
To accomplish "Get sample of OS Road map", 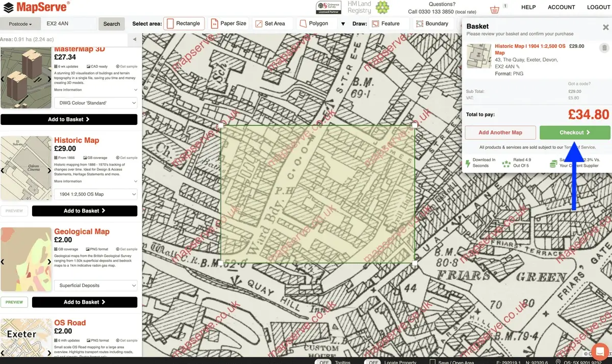I will point(126,341).
